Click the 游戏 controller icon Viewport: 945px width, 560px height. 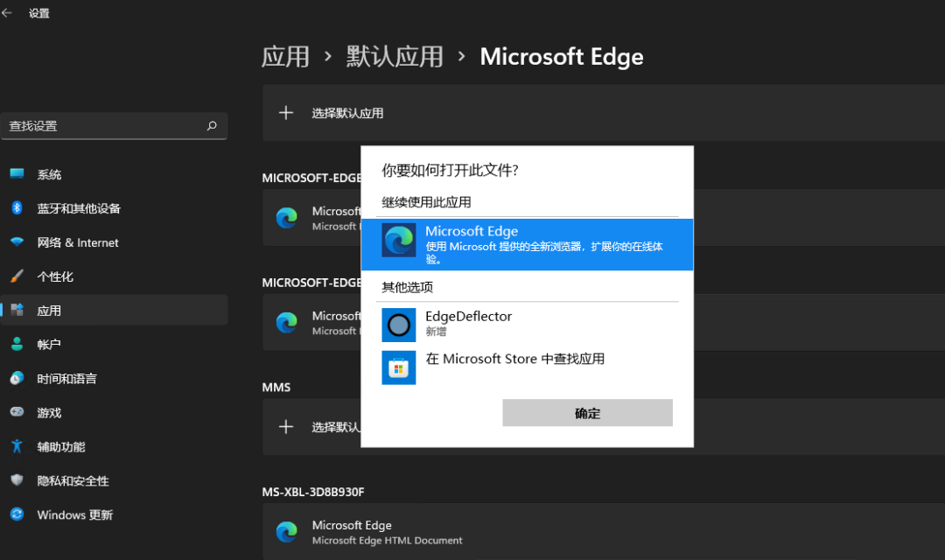pos(17,412)
